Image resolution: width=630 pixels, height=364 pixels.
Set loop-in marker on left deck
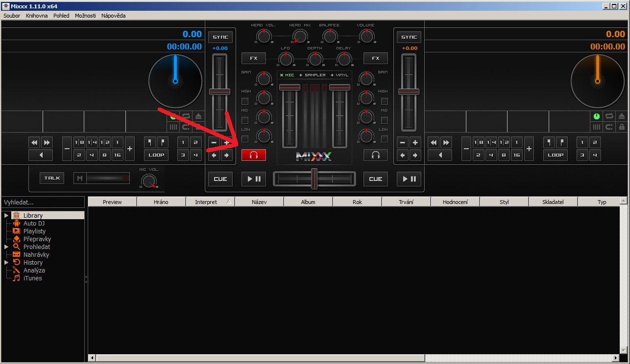(x=150, y=142)
